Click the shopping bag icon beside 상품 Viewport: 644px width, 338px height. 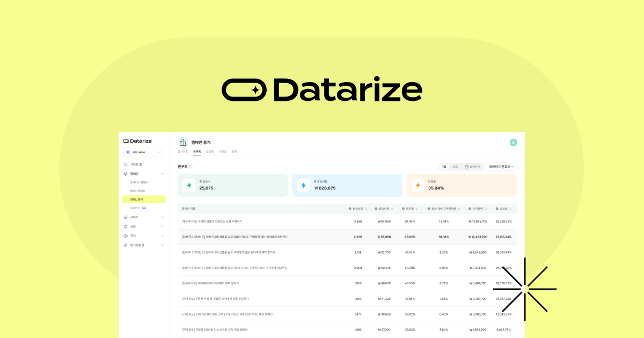pos(126,226)
